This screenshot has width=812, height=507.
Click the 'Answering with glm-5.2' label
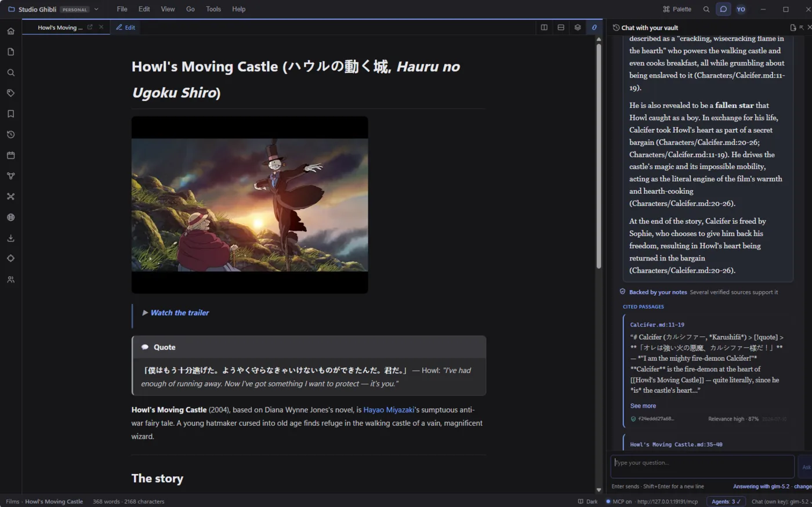click(x=761, y=487)
